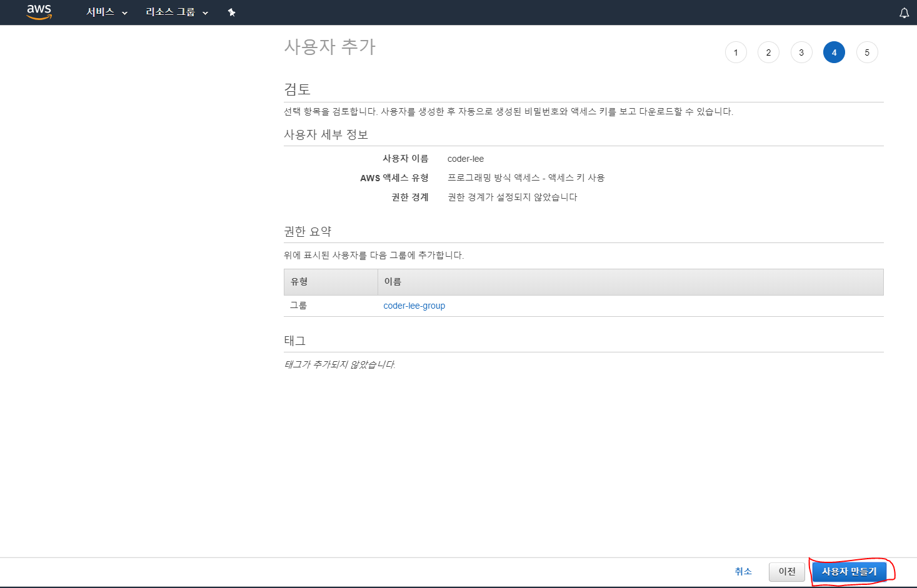Go to wizard step 5
This screenshot has height=588, width=917.
[867, 52]
